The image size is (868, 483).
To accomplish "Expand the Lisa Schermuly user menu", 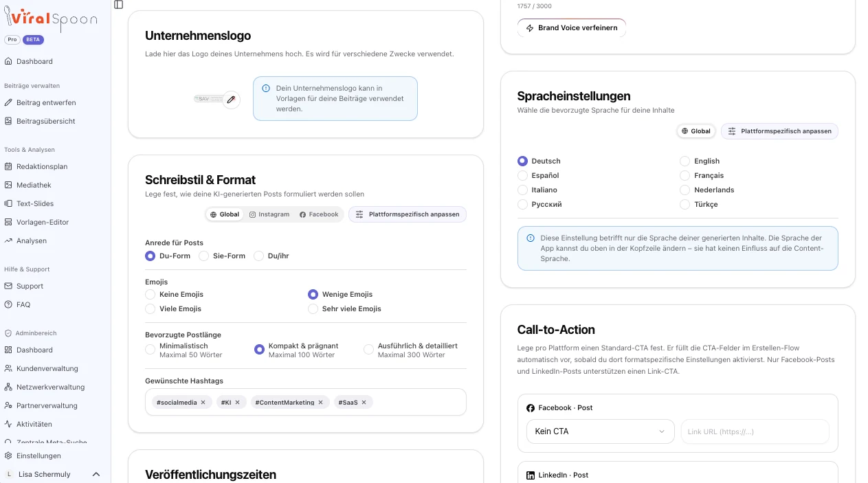I will pyautogui.click(x=96, y=474).
